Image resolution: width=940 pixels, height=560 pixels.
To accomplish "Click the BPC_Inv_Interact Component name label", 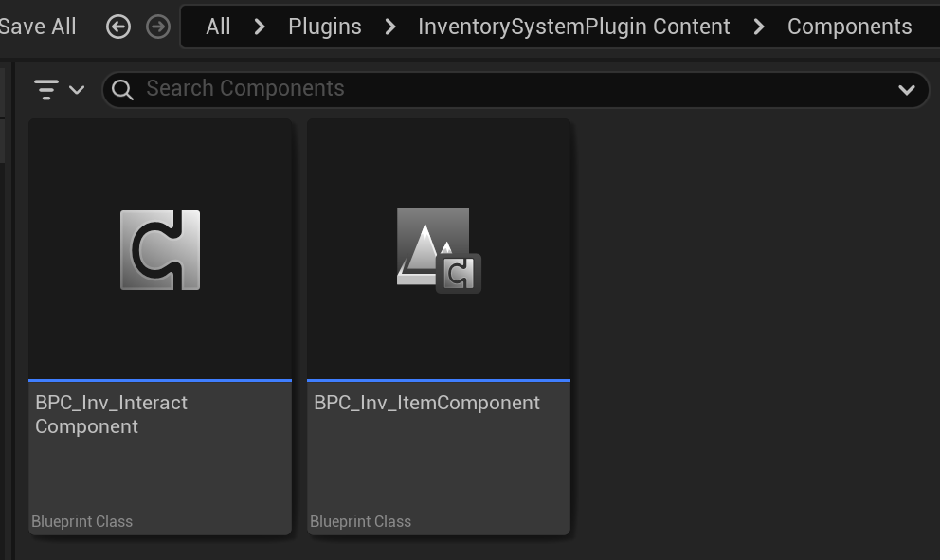I will point(111,414).
